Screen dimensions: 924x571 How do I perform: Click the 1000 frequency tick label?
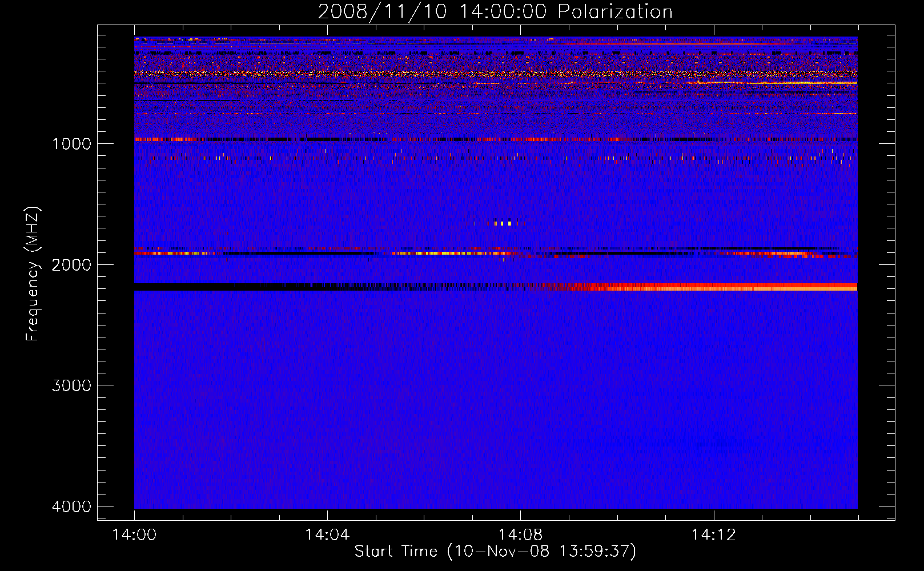tap(71, 143)
